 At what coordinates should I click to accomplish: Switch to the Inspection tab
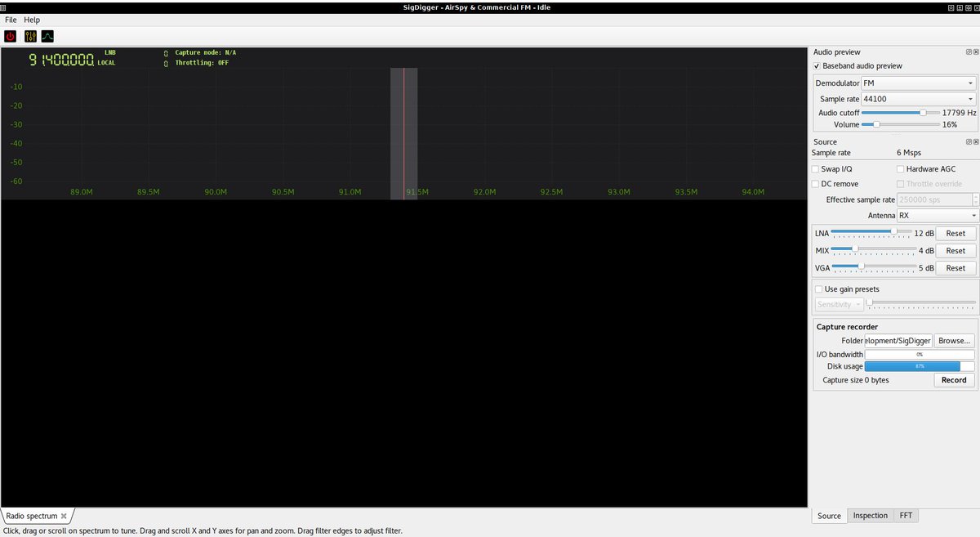(x=870, y=516)
